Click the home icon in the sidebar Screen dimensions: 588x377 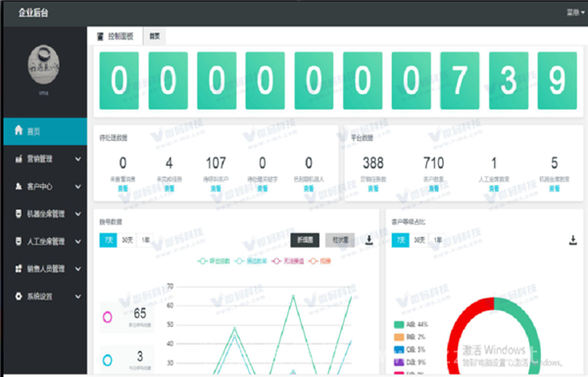click(19, 130)
